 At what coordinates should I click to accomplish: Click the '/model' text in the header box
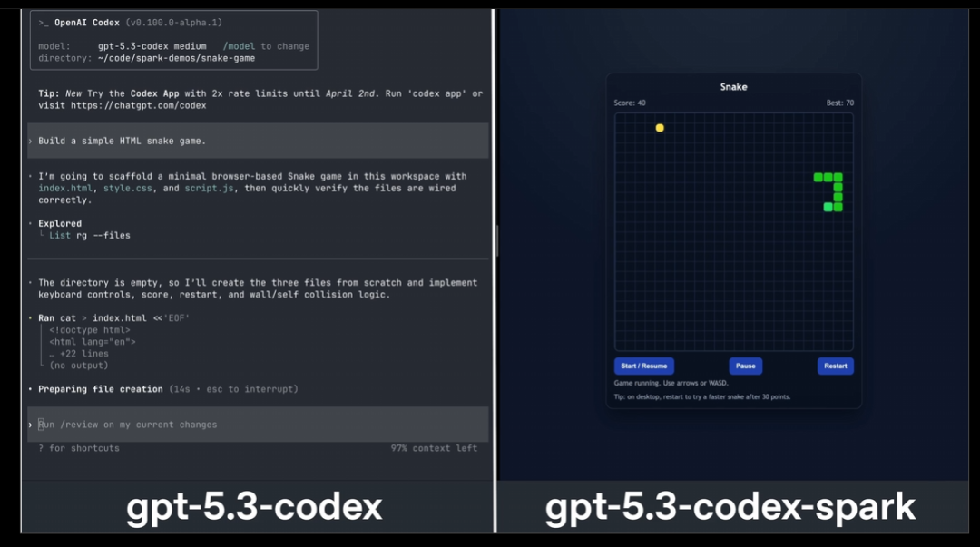tap(239, 46)
